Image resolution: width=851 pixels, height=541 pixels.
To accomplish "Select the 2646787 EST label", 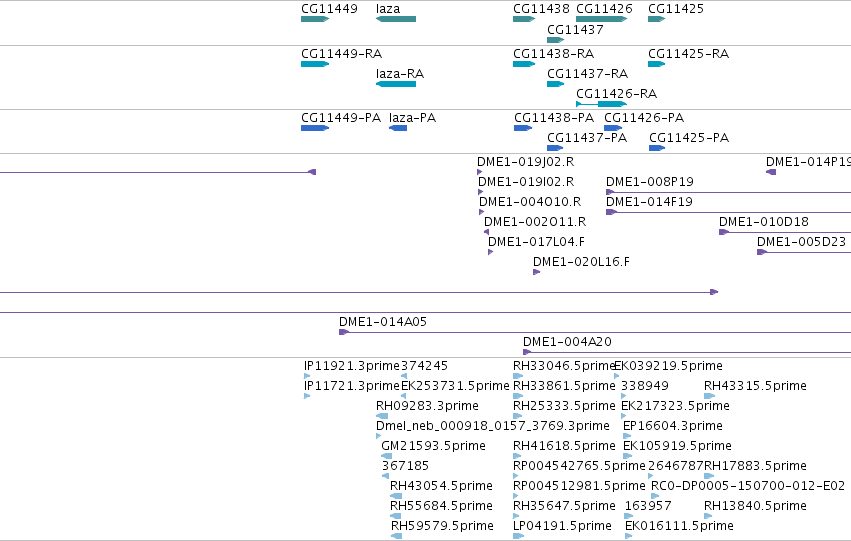I will (676, 466).
